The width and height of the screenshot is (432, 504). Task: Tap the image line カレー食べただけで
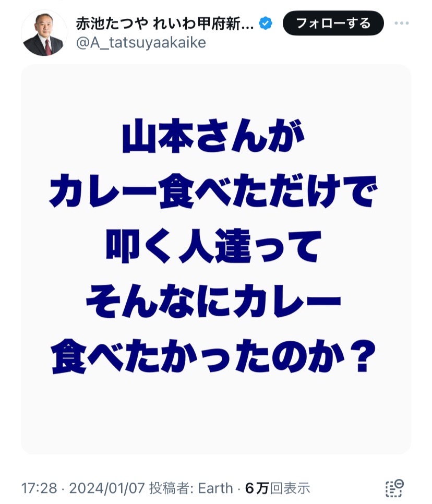click(x=213, y=191)
